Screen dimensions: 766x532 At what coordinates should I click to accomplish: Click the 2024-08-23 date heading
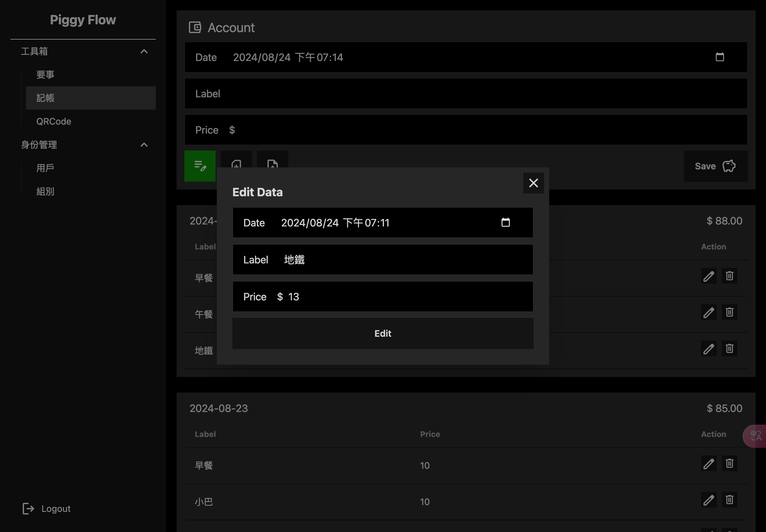tap(219, 408)
